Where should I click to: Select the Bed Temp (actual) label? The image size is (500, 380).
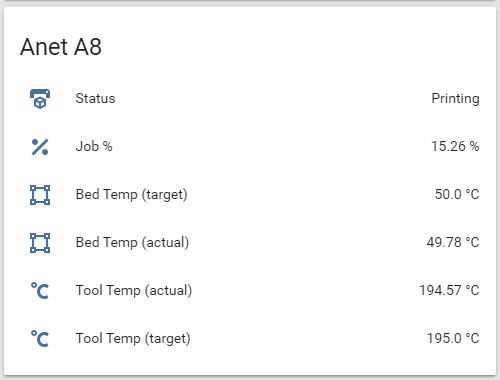coord(132,243)
